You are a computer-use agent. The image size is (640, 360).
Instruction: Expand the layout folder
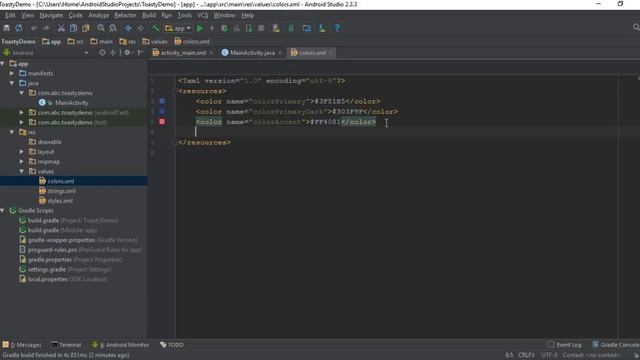(x=22, y=151)
